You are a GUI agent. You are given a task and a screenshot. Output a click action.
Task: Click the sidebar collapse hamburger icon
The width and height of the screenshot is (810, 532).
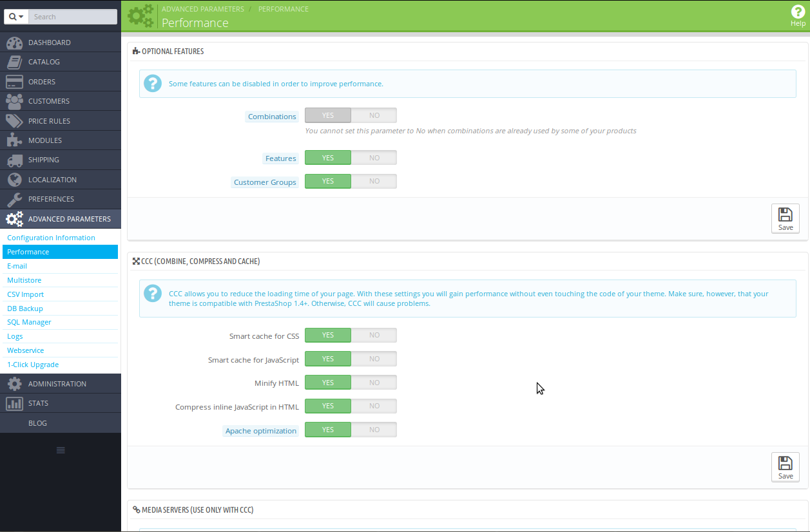pyautogui.click(x=61, y=450)
